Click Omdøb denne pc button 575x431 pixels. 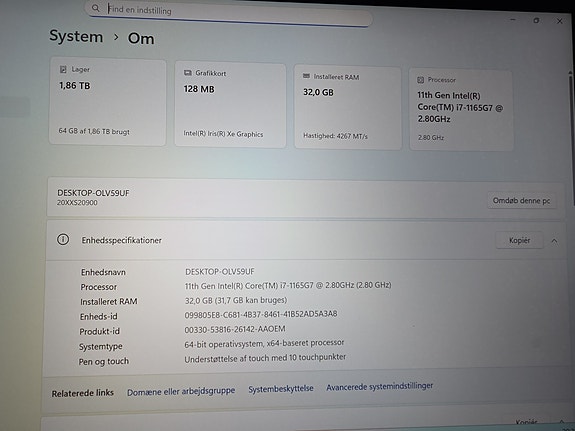[521, 200]
